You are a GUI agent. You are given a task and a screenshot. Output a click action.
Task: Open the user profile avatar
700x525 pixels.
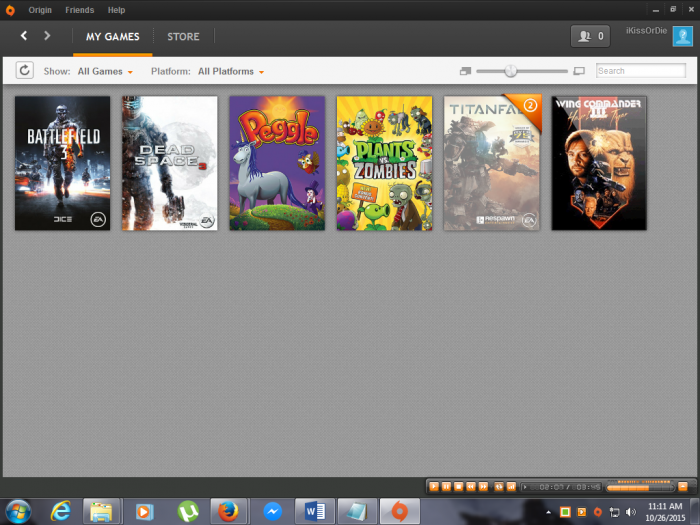683,36
